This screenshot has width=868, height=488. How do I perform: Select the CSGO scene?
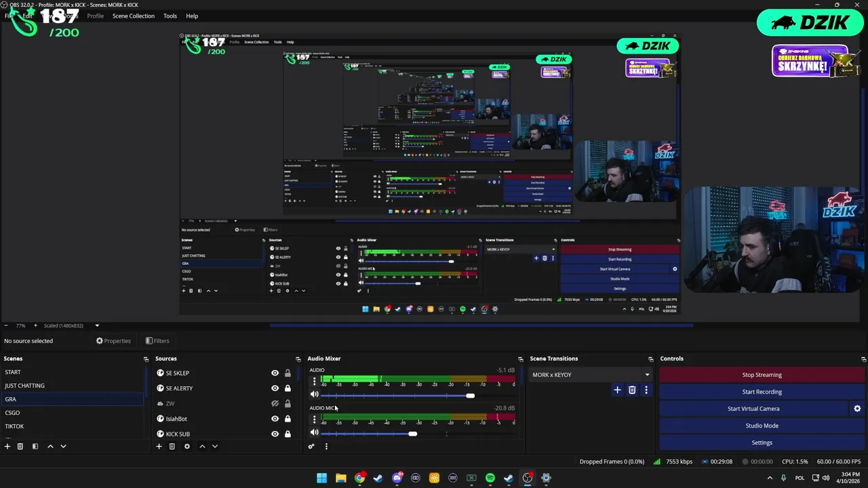72,413
